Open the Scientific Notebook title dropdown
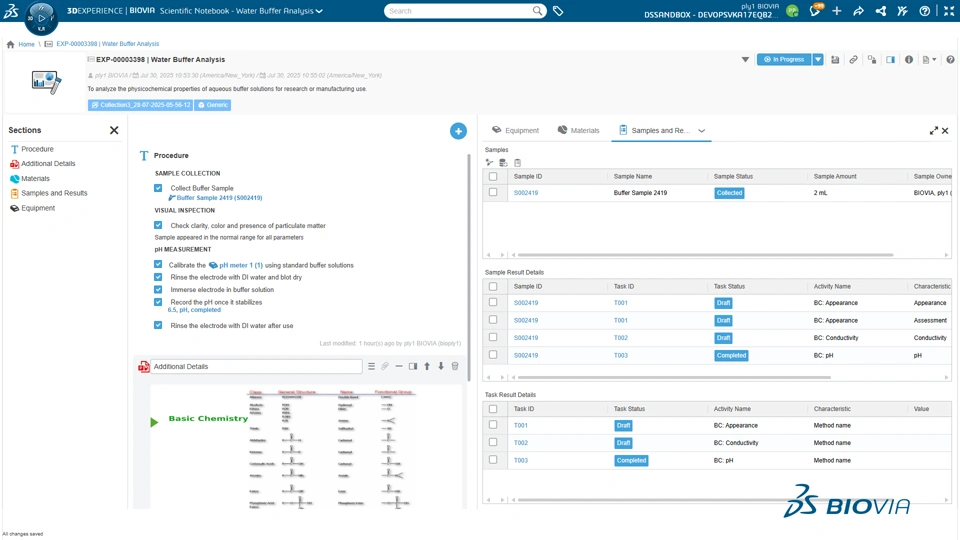Image resolution: width=960 pixels, height=540 pixels. [319, 11]
